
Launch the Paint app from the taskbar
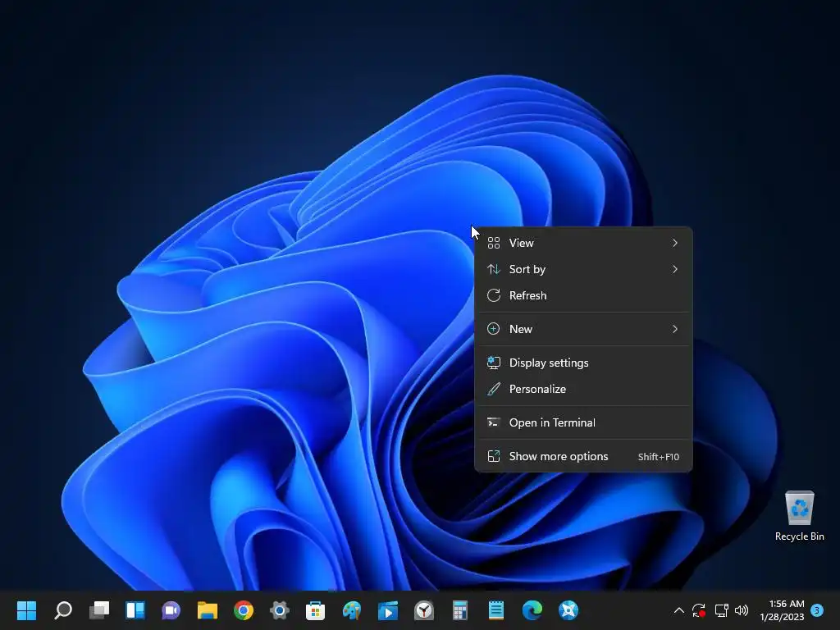352,610
